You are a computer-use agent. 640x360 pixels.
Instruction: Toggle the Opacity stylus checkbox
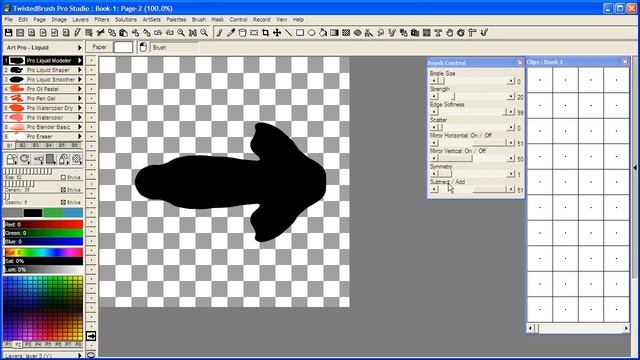(x=63, y=202)
